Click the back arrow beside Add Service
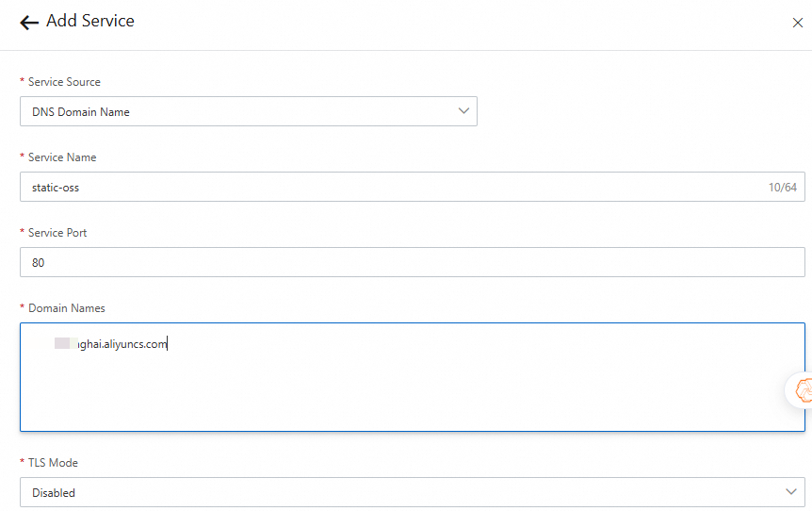 click(x=29, y=23)
